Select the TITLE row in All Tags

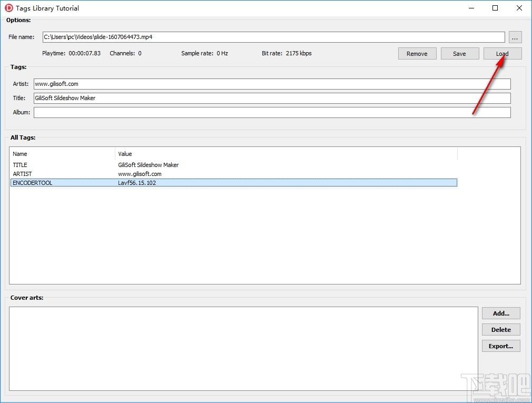click(234, 165)
